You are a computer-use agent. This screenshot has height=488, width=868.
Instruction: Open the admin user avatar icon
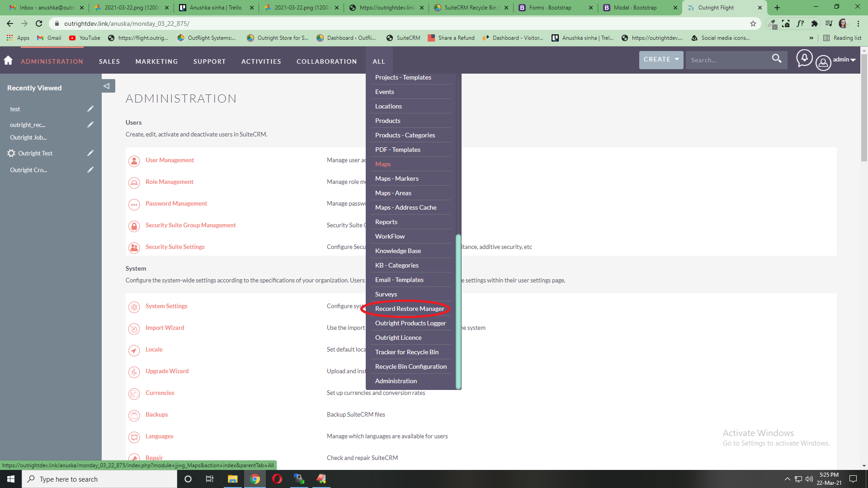point(823,63)
